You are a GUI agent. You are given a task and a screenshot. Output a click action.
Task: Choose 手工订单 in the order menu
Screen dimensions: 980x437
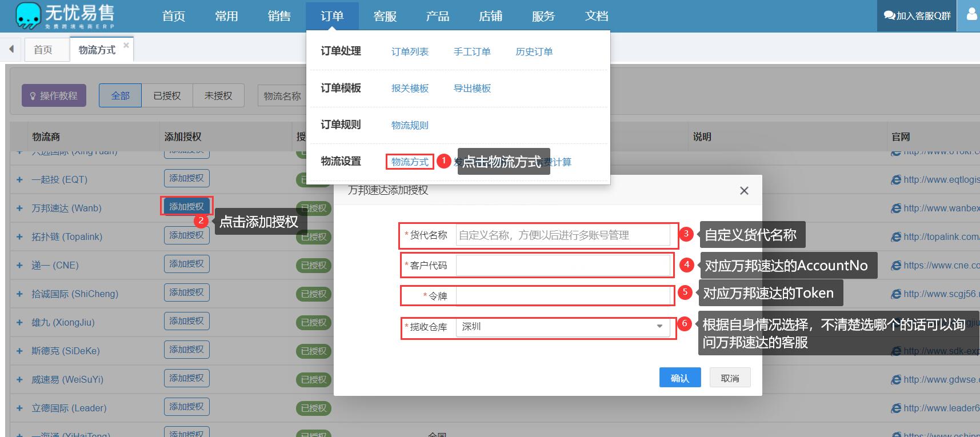coord(472,51)
